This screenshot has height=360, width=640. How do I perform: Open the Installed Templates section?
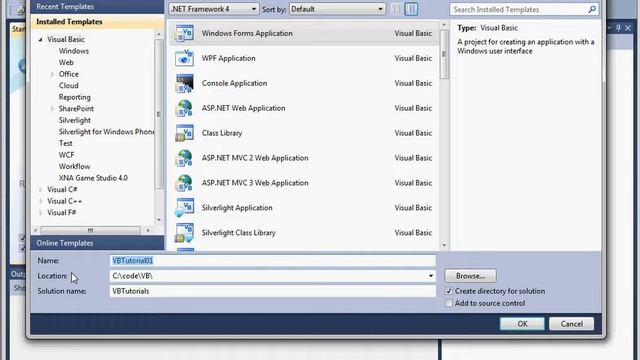point(97,22)
